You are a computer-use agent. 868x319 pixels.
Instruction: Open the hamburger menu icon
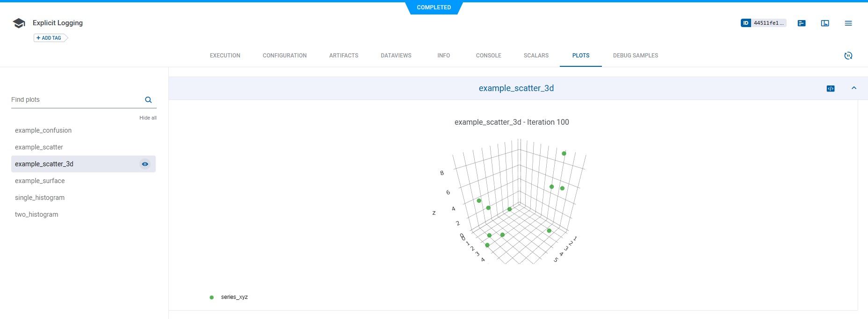coord(848,23)
